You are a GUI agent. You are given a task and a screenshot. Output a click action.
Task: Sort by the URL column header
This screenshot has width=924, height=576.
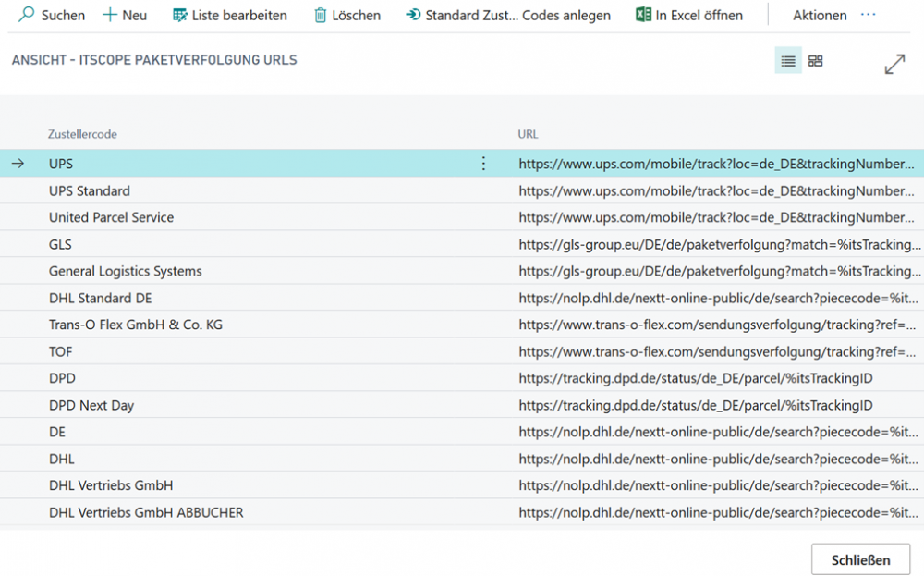(528, 134)
